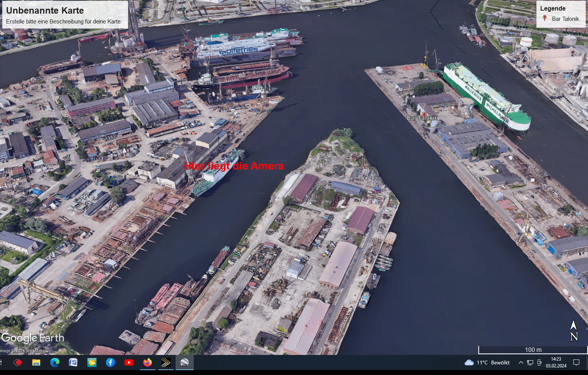Open the gold chevron app in taskbar
Viewport: 588px width, 375px height.
click(166, 363)
